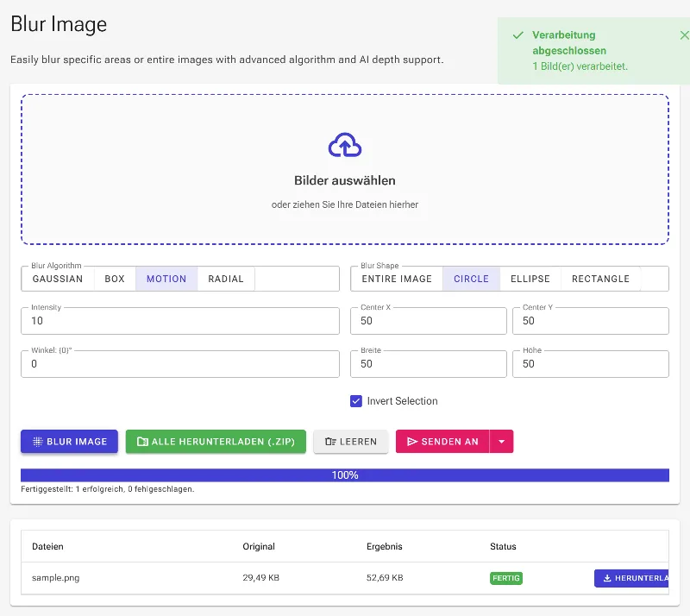Select the Motion blur algorithm
Screen dimensions: 690x616
tap(166, 279)
